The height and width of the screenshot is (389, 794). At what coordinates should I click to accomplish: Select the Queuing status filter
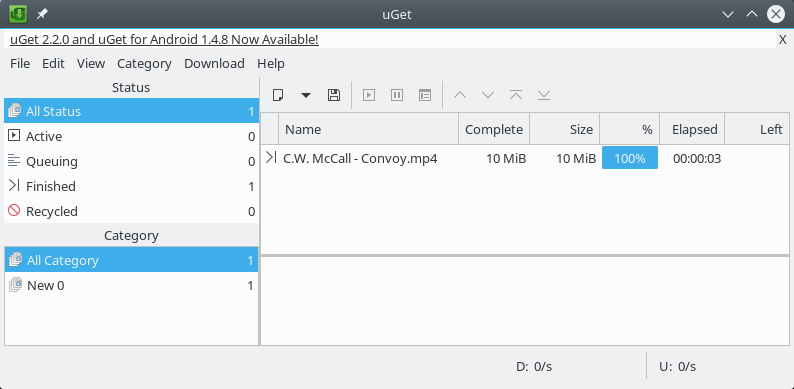(x=131, y=161)
